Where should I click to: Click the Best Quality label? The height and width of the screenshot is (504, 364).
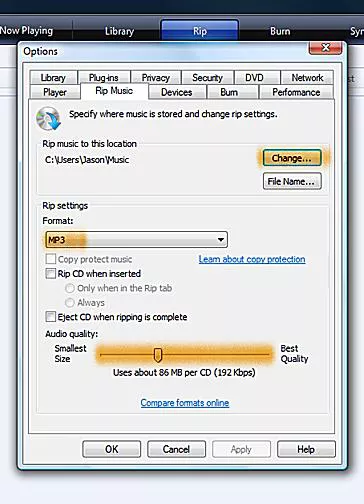point(294,353)
